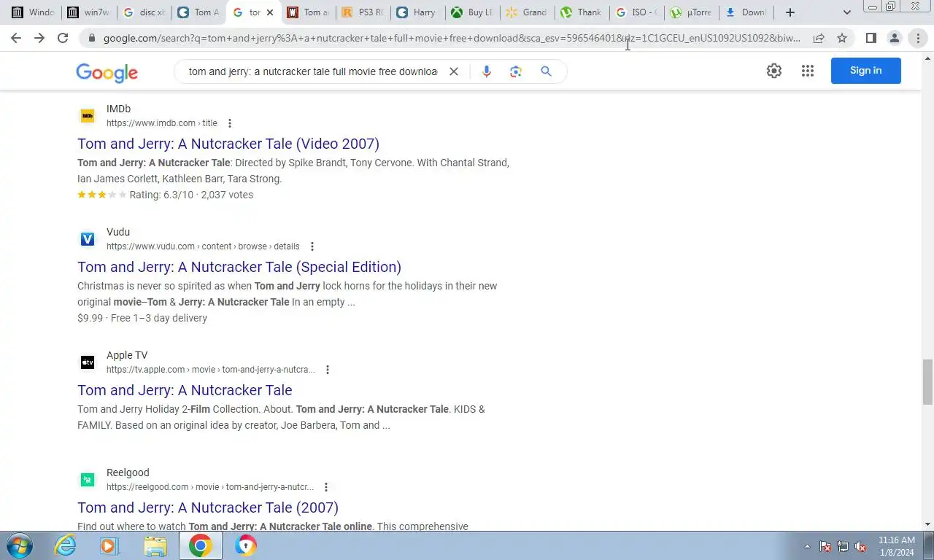Open more options for the Apple TV result
The height and width of the screenshot is (560, 934).
click(x=328, y=370)
